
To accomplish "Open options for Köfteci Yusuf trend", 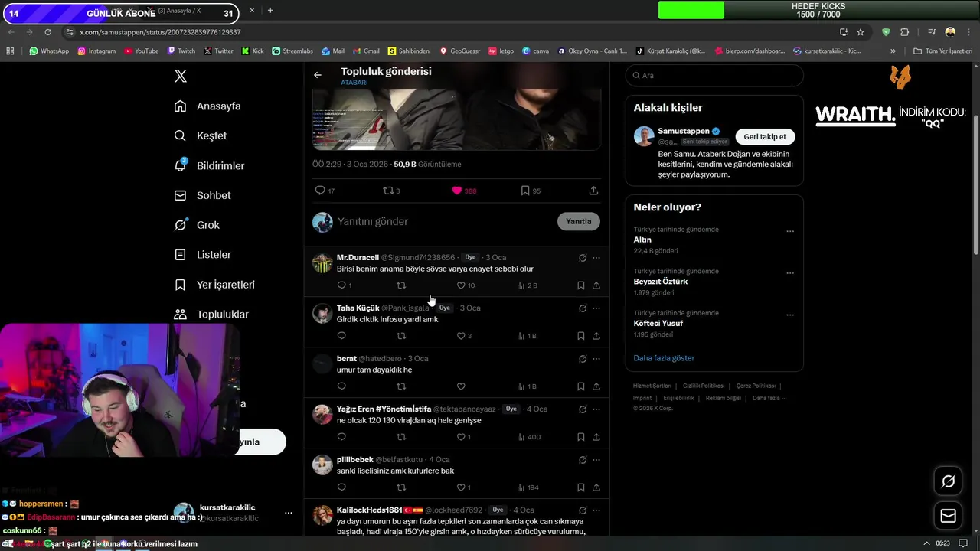I will pyautogui.click(x=790, y=315).
